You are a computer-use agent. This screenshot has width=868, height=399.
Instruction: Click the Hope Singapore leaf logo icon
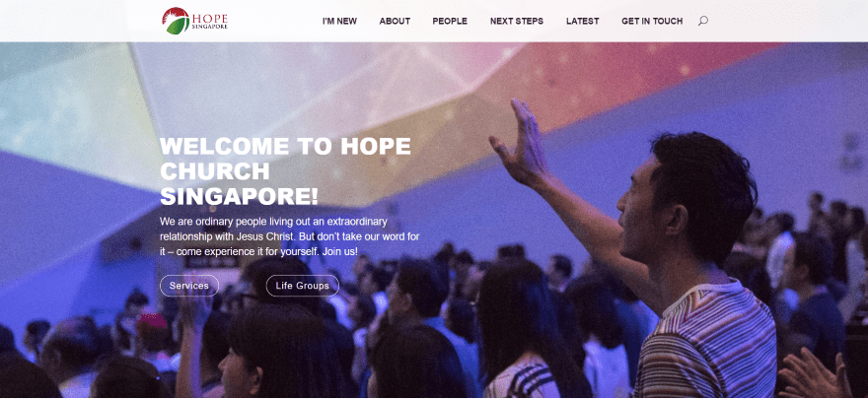tap(176, 21)
